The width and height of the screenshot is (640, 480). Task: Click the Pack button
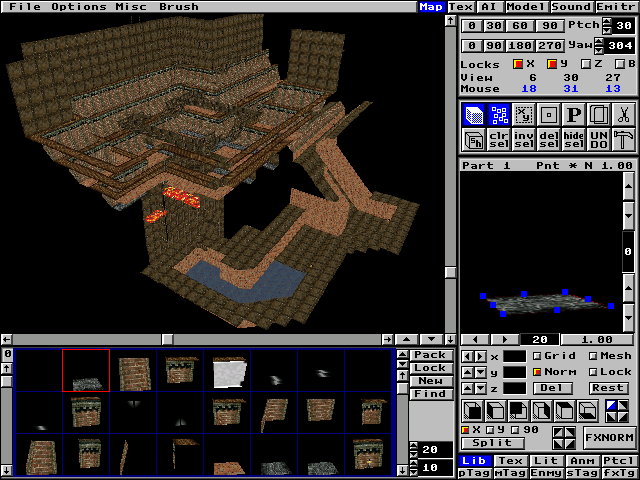431,355
